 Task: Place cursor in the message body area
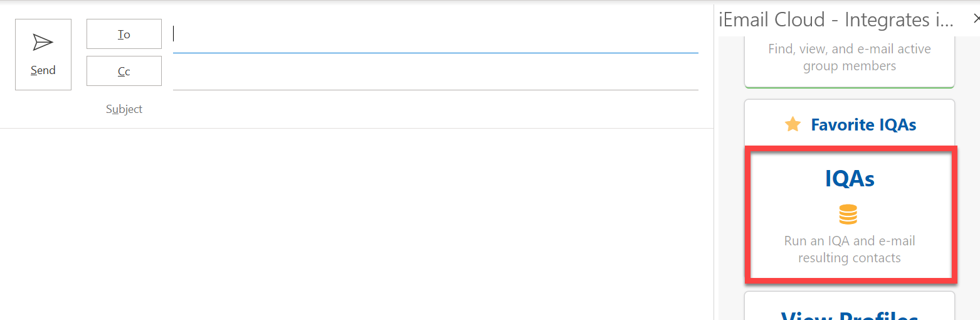click(x=356, y=220)
